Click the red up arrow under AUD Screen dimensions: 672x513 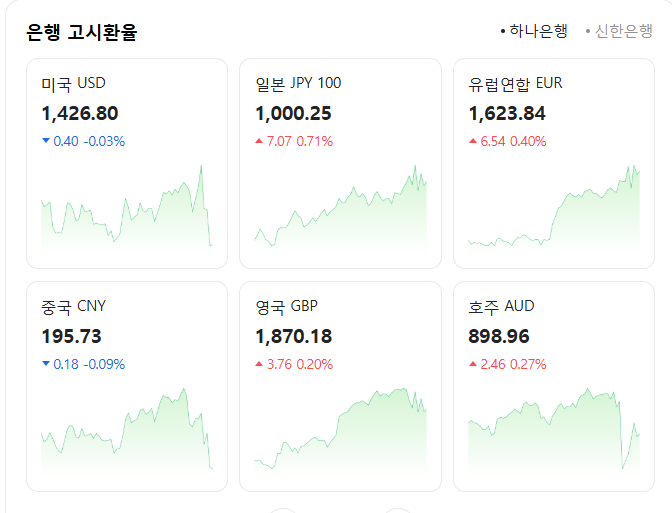(473, 364)
